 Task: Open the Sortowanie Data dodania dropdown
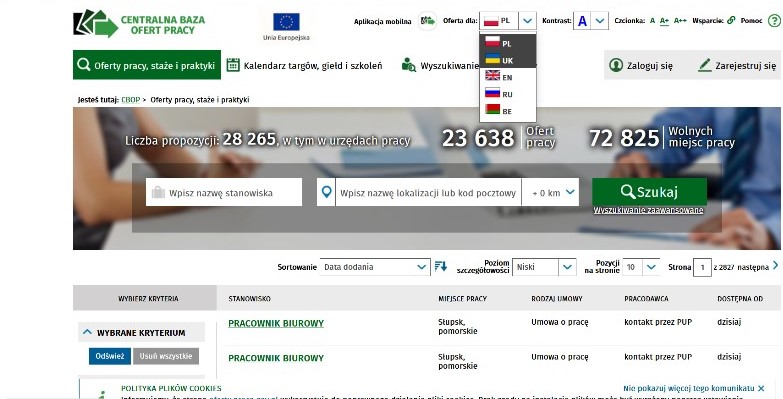375,267
